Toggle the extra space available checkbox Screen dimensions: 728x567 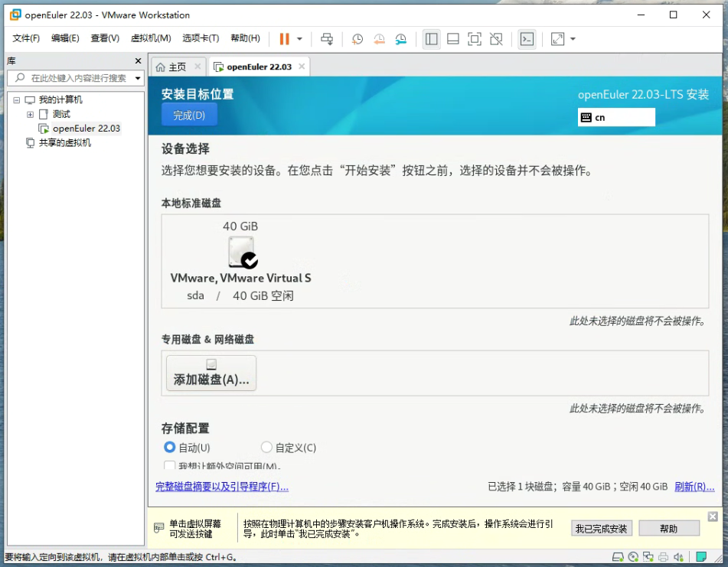tap(170, 465)
